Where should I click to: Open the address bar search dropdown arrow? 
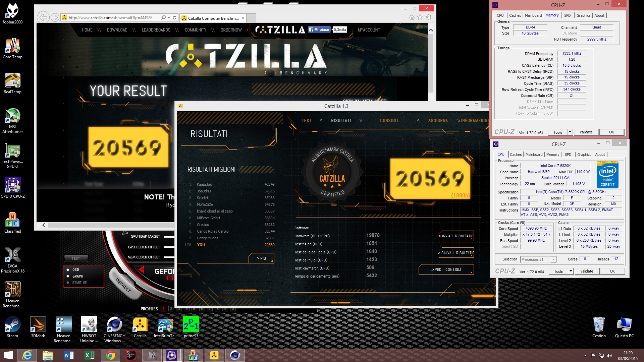pos(169,17)
